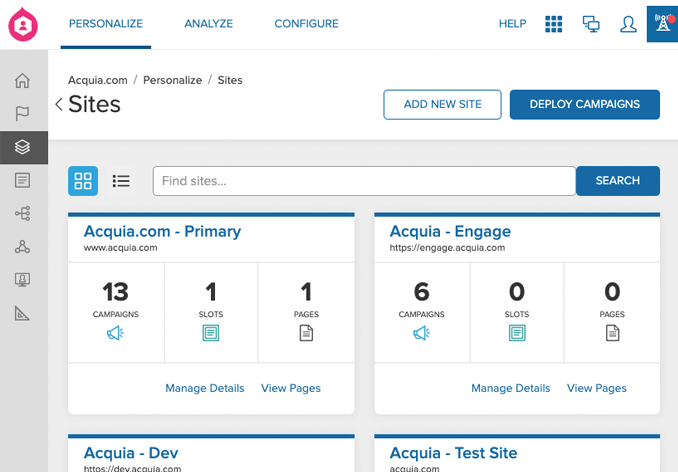Open View Pages for Acquia - Engage
This screenshot has height=472, width=678.
point(596,388)
